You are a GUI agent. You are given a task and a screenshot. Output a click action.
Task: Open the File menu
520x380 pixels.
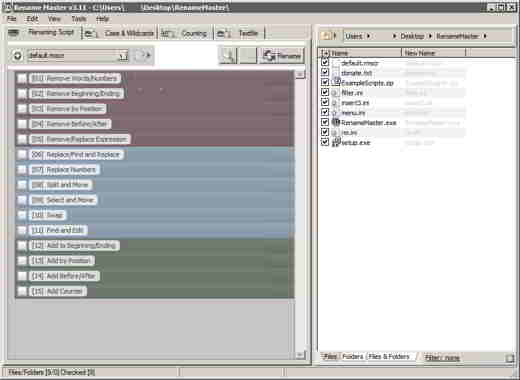tap(12, 19)
